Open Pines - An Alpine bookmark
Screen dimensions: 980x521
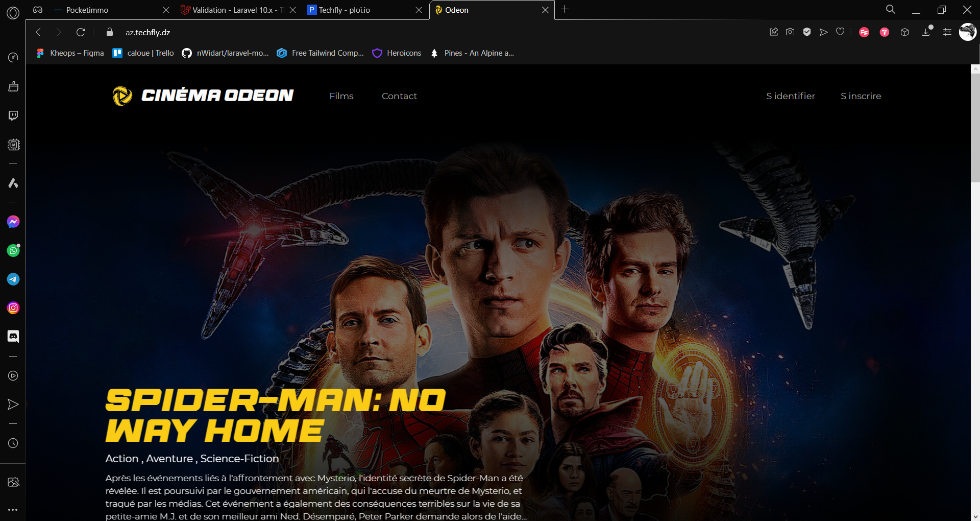472,53
